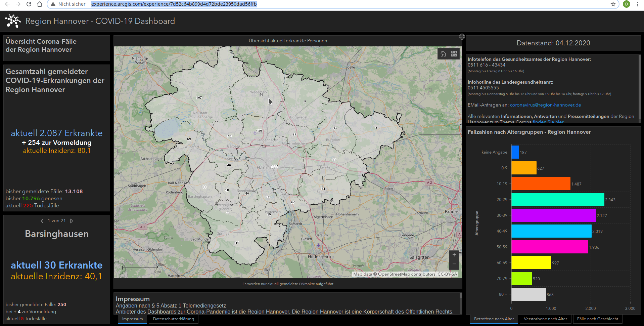Switch to Verstorbene nach Alter tab
644x326 pixels.
(545, 319)
